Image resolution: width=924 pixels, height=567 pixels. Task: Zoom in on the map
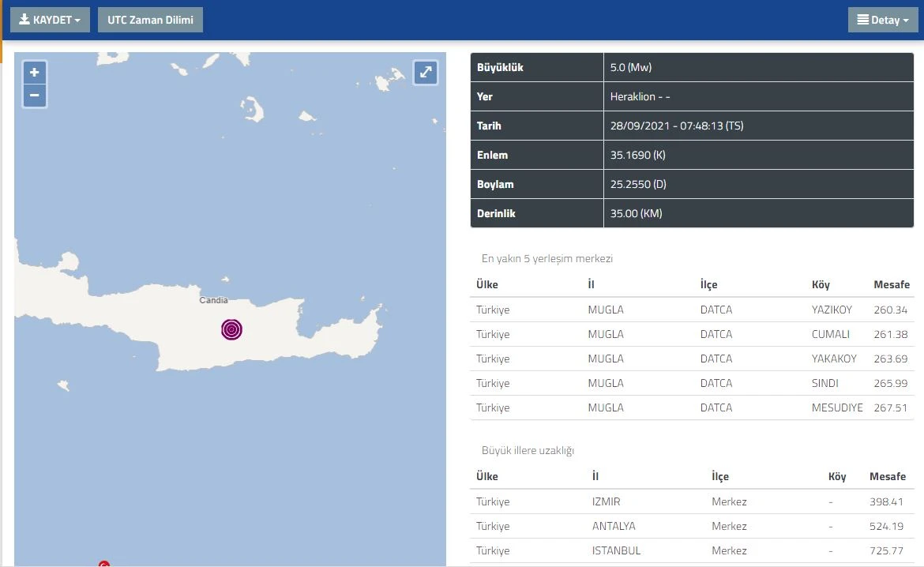(34, 73)
